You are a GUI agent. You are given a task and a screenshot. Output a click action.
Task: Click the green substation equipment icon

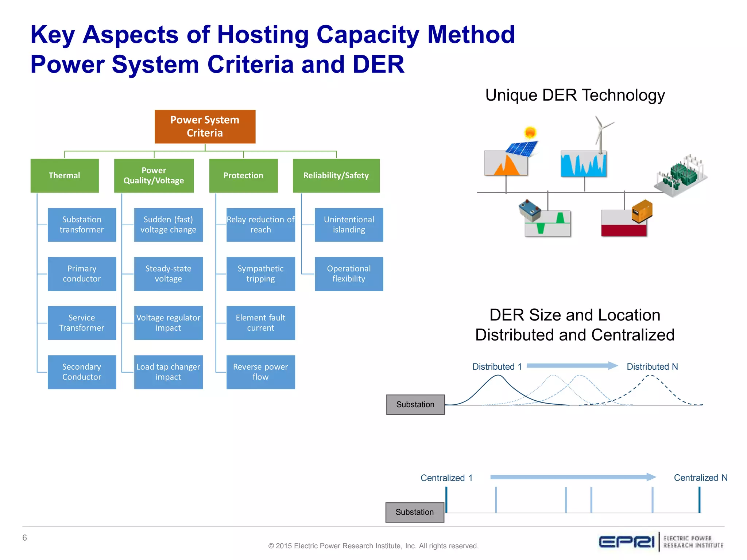681,175
